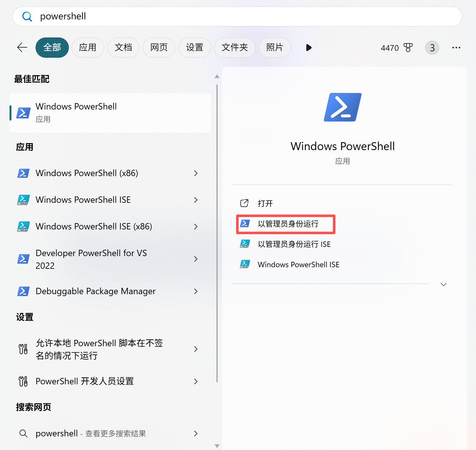The height and width of the screenshot is (450, 476).
Task: Click Windows PowerShell title in detail pane
Action: 343,146
